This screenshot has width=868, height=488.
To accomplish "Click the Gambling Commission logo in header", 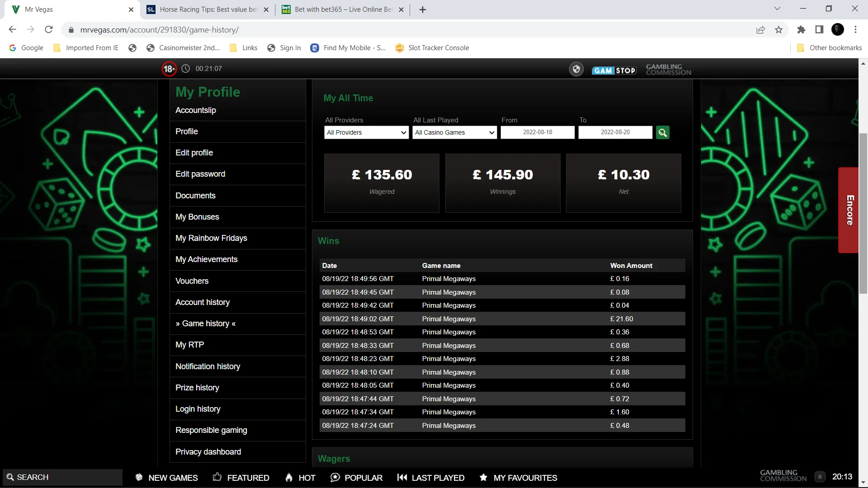I will (x=668, y=69).
